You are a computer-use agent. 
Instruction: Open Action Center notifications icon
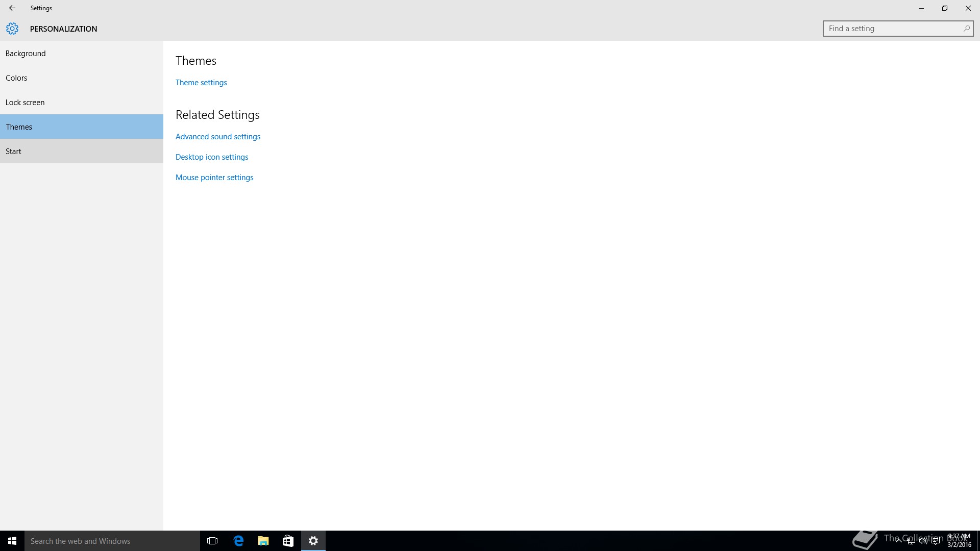936,541
